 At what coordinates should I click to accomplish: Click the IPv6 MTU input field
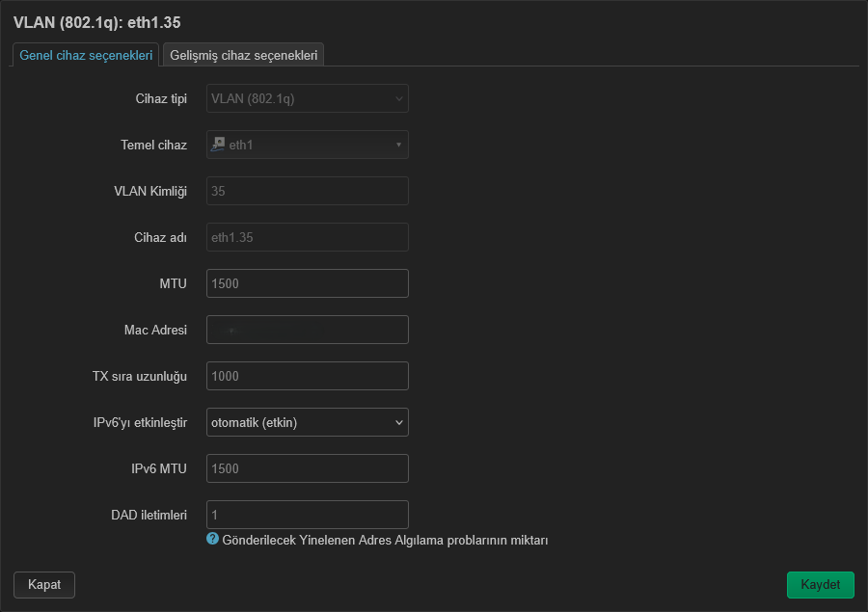pyautogui.click(x=308, y=468)
